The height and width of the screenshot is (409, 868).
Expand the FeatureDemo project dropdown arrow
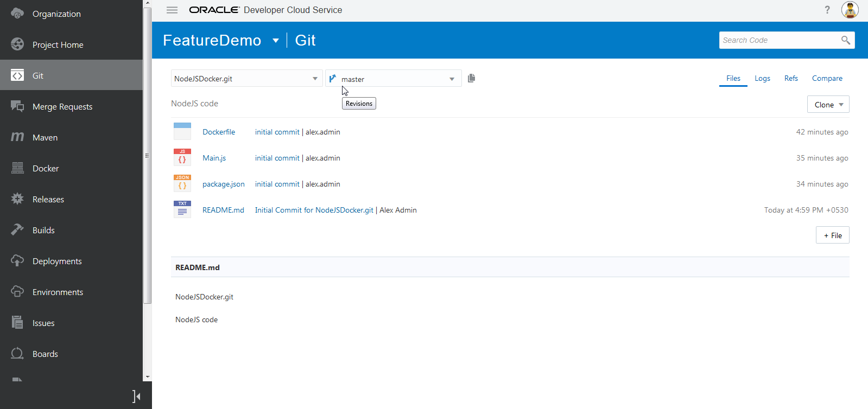276,41
